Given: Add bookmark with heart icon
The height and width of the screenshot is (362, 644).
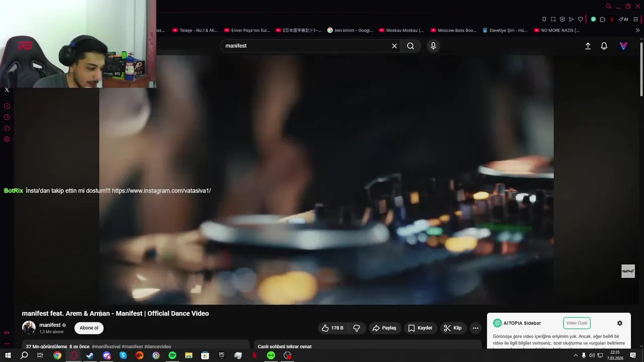Looking at the screenshot, I should [x=580, y=19].
